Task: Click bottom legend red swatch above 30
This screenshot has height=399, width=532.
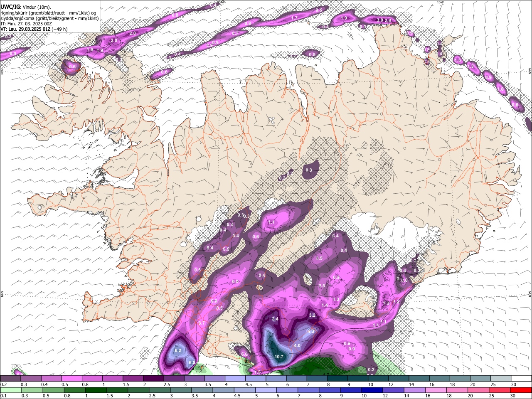Action: pos(521,390)
